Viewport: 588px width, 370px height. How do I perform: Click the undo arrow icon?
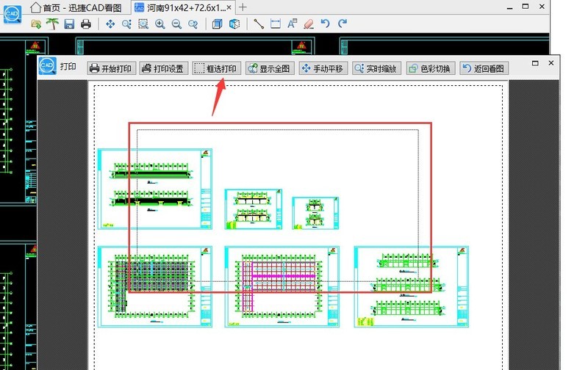click(326, 24)
